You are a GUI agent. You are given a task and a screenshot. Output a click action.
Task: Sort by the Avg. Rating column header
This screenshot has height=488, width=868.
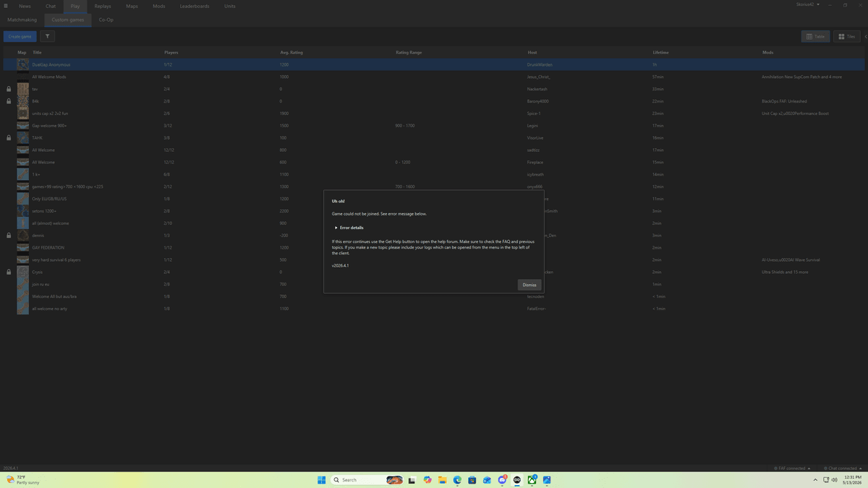coord(292,53)
